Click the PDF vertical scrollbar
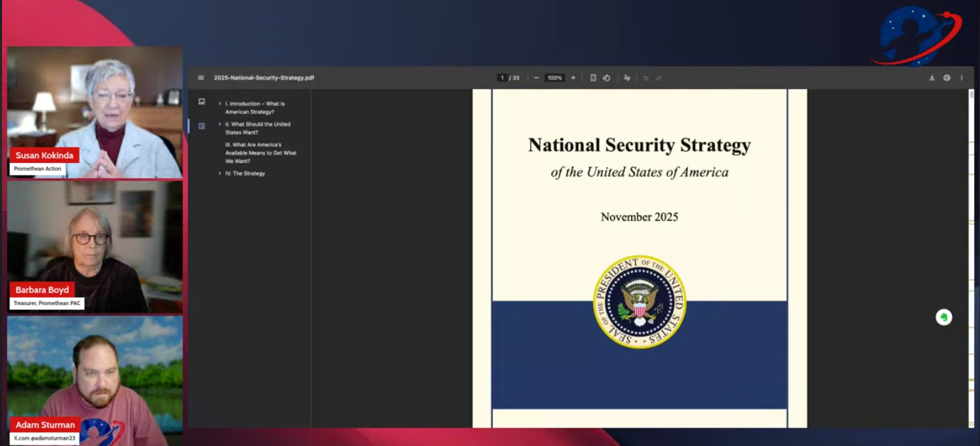This screenshot has width=980, height=446. (971, 258)
